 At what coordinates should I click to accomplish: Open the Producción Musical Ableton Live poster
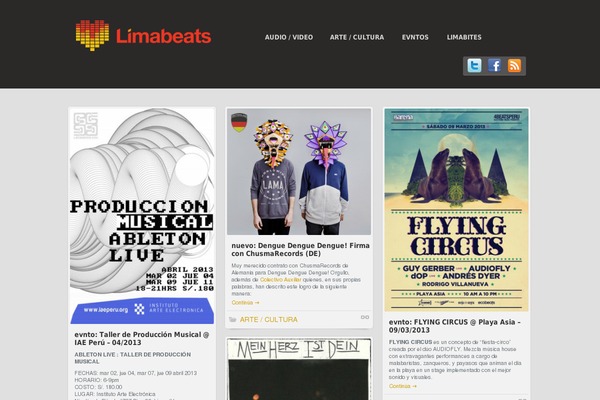(x=142, y=216)
